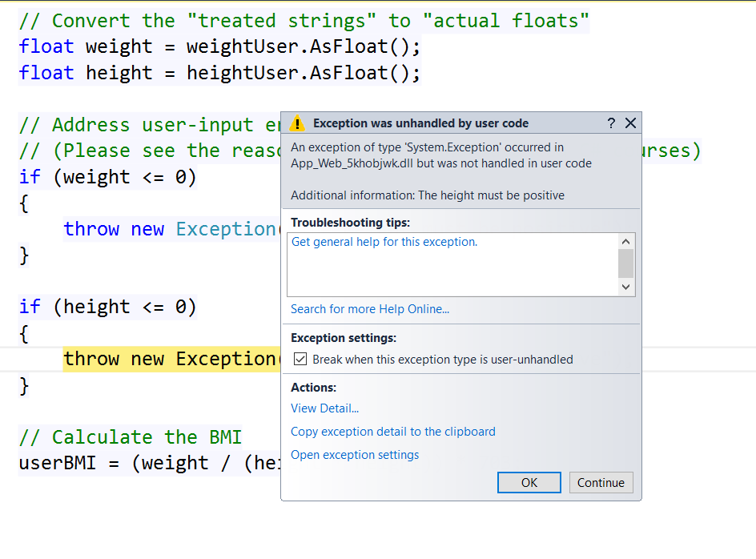Copy exception detail to the clipboard
The width and height of the screenshot is (756, 559).
coord(392,432)
